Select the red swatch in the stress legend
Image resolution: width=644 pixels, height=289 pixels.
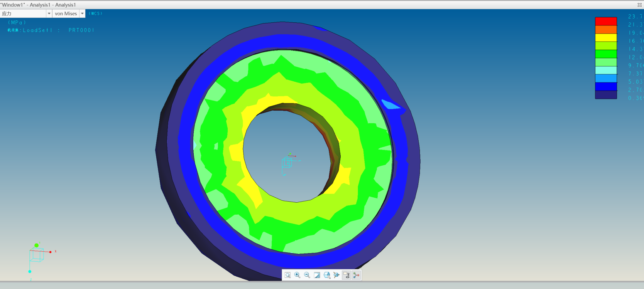coord(606,21)
